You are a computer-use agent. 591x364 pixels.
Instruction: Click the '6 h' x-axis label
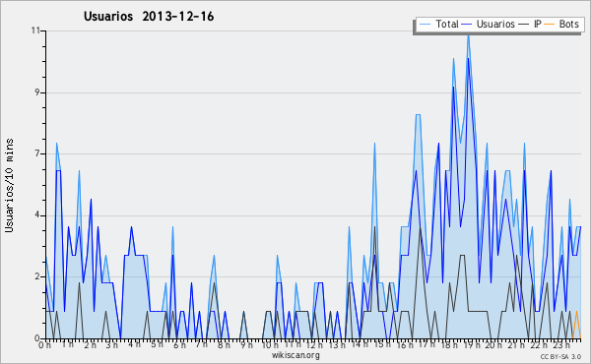pos(179,344)
